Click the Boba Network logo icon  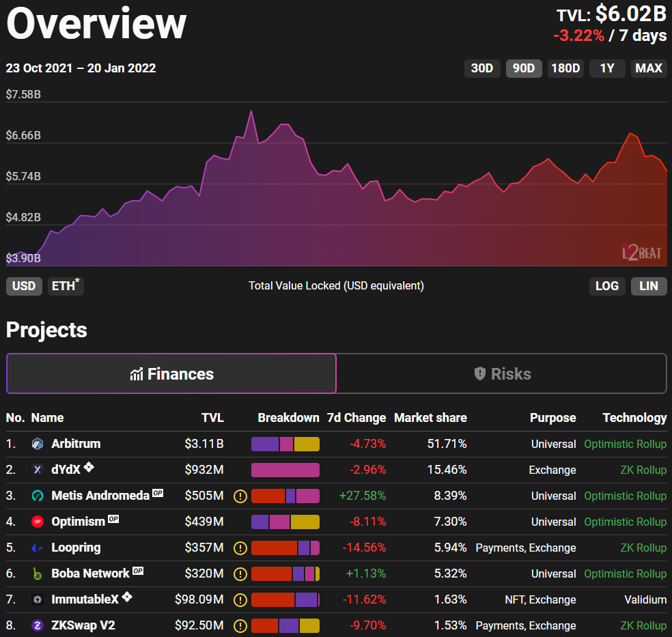[x=38, y=574]
